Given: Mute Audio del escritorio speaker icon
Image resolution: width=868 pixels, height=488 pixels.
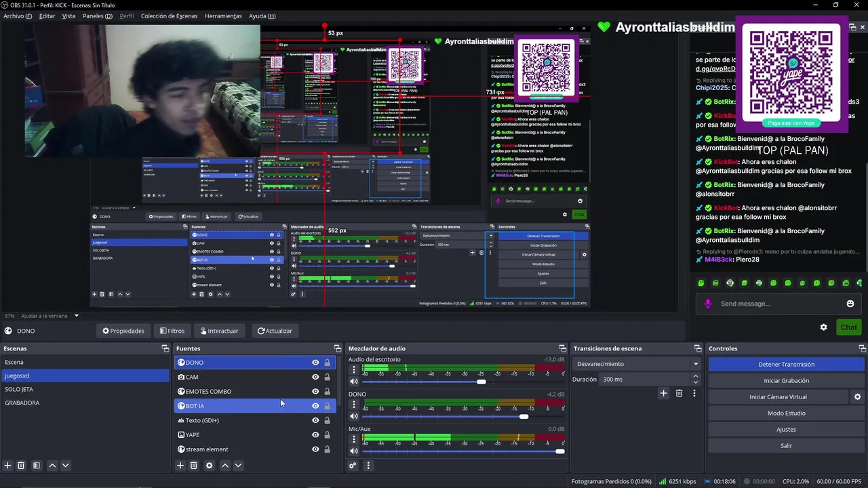Looking at the screenshot, I should coord(353,382).
